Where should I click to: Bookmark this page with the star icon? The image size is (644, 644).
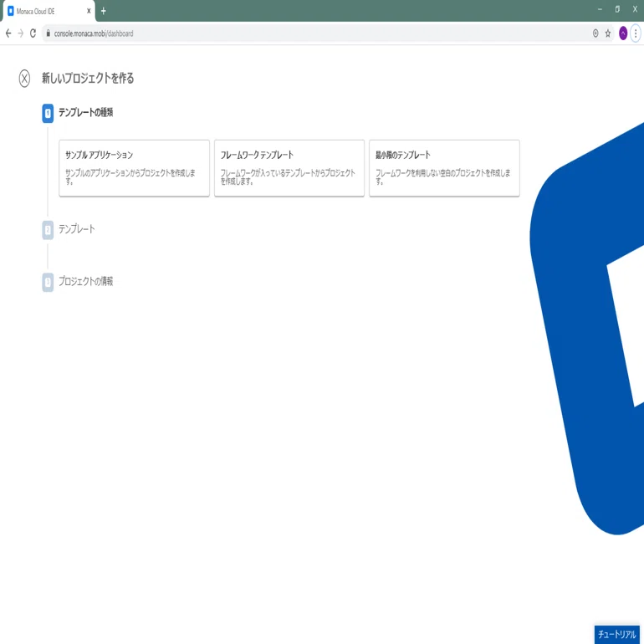click(608, 33)
